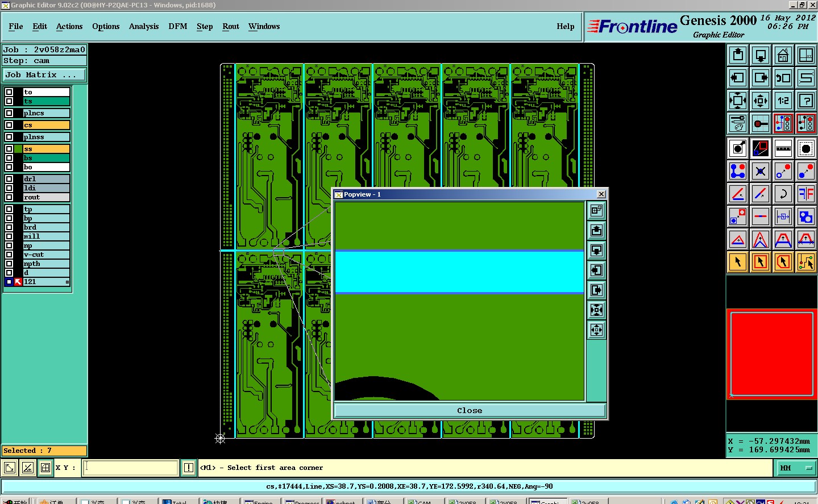The height and width of the screenshot is (504, 818).
Task: Click the zoom home house icon
Action: pos(783,55)
